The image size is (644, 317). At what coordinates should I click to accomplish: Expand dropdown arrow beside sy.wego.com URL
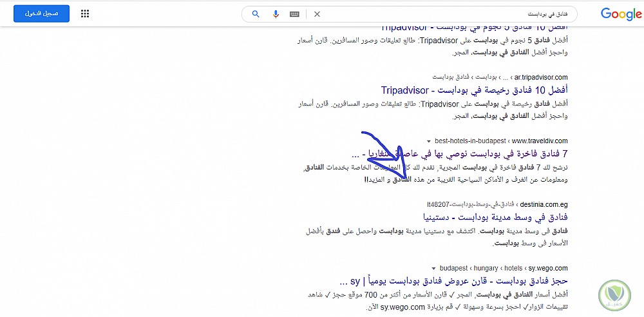coord(433,269)
